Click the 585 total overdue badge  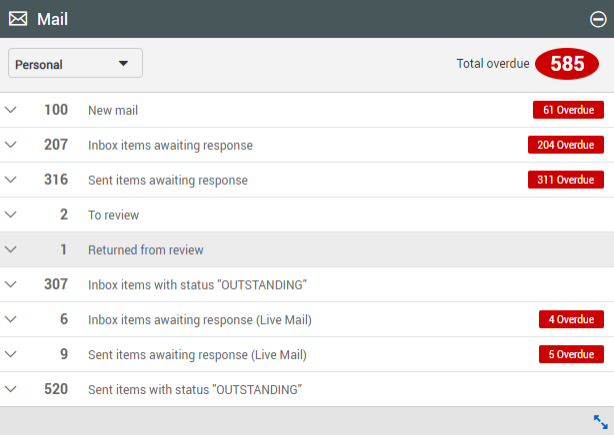point(567,64)
